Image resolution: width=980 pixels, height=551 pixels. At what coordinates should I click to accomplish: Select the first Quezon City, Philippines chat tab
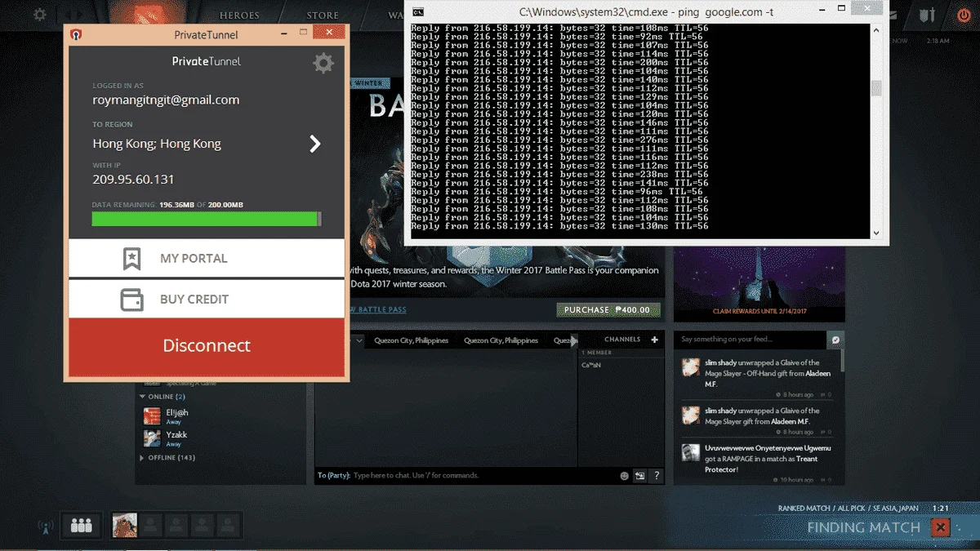[411, 340]
